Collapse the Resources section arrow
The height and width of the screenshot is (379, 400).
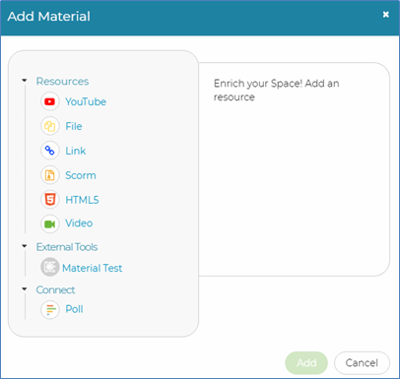(x=24, y=81)
